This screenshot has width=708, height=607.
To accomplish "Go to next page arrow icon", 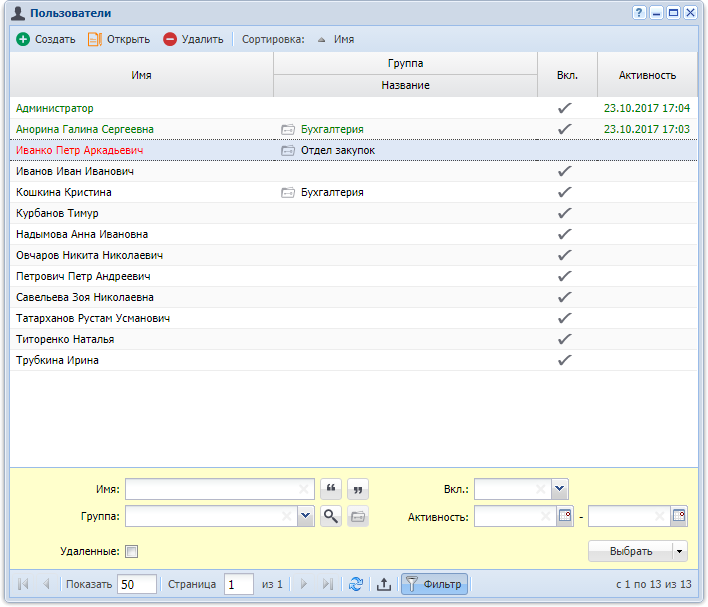I will [304, 584].
